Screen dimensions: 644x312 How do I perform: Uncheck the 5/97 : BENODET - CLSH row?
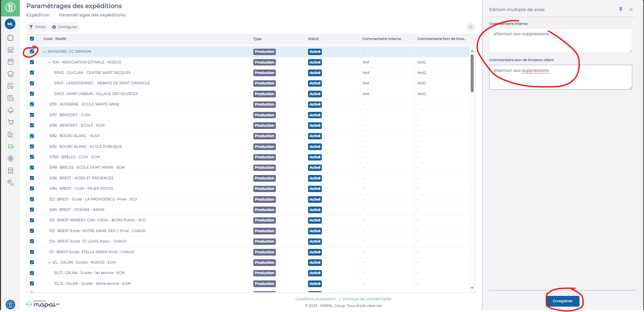[x=32, y=115]
